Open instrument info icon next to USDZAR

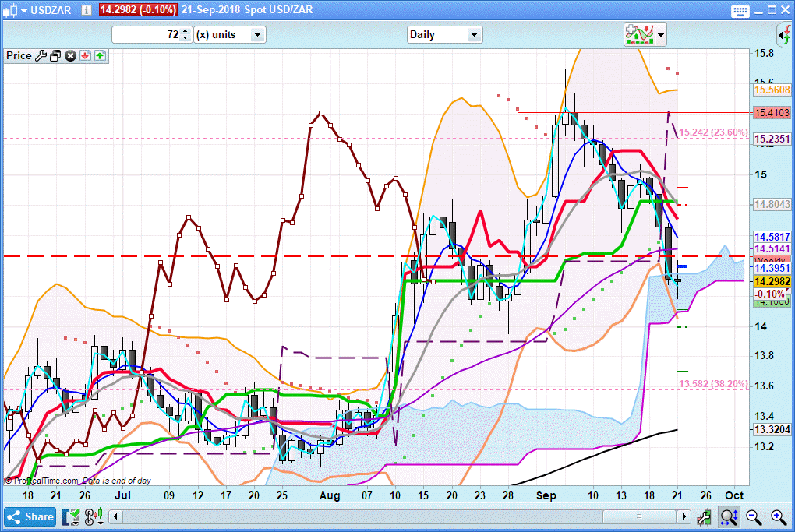[x=87, y=10]
